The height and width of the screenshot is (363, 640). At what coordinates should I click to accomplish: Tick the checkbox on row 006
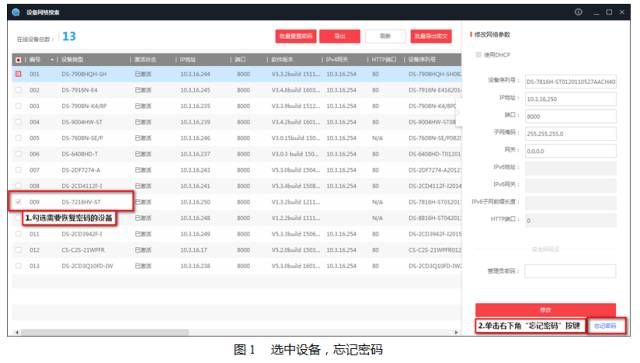point(18,154)
